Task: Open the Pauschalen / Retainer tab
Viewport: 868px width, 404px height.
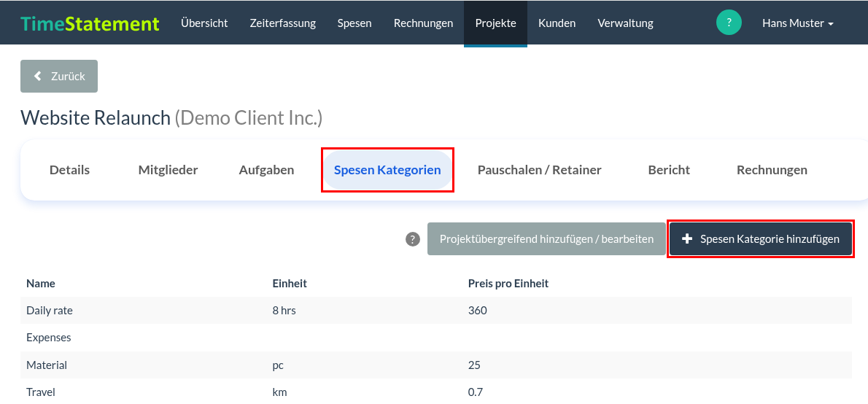Action: [x=540, y=170]
